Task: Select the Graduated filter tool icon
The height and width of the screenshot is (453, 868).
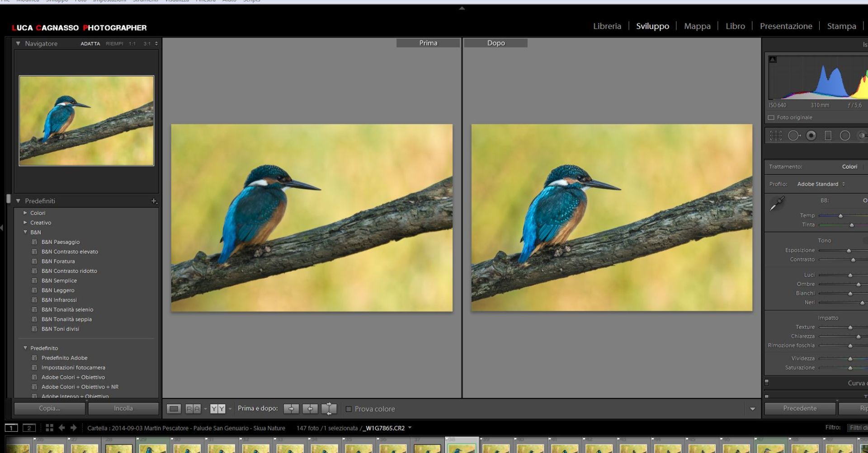Action: [x=828, y=135]
